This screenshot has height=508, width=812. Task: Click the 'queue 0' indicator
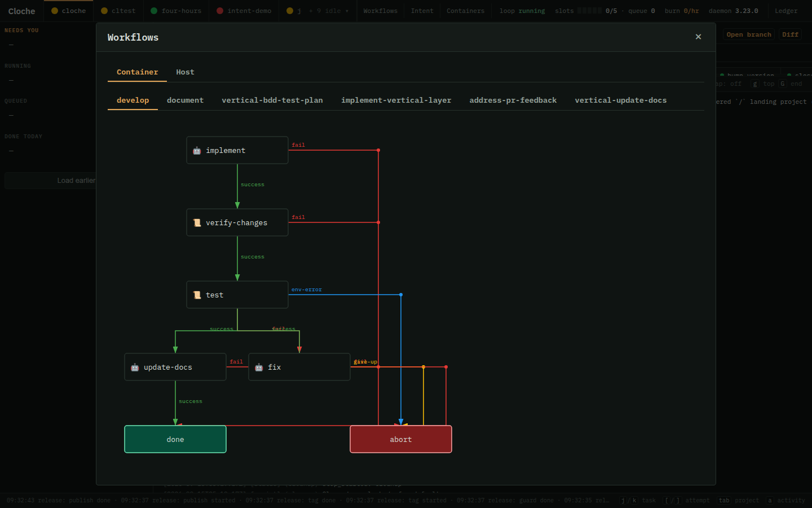pyautogui.click(x=642, y=11)
